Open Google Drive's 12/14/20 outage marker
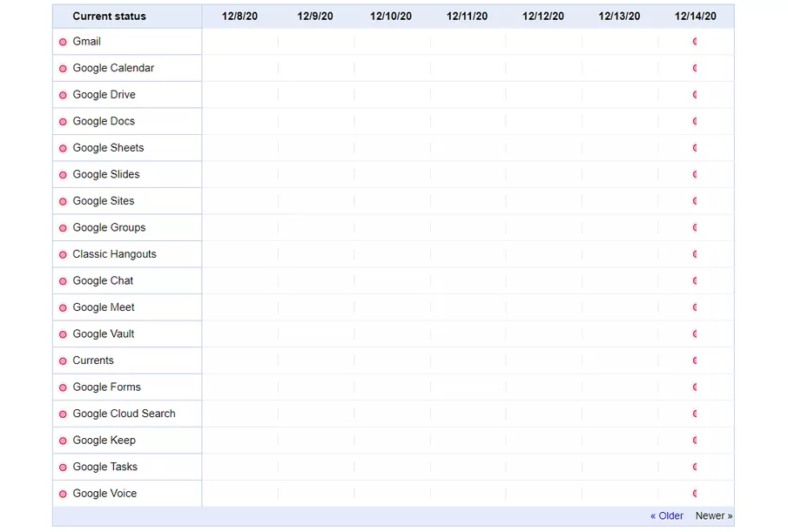The height and width of the screenshot is (532, 788). (x=695, y=95)
